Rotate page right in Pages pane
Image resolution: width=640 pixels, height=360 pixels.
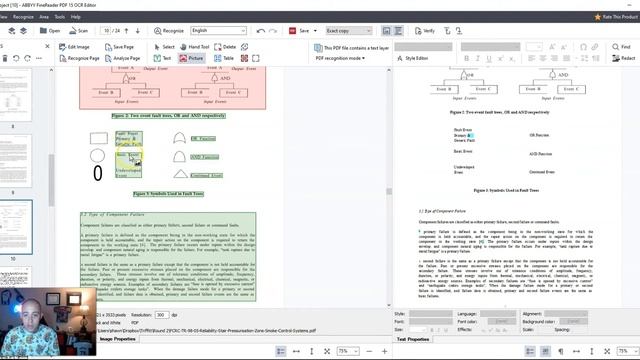27,58
